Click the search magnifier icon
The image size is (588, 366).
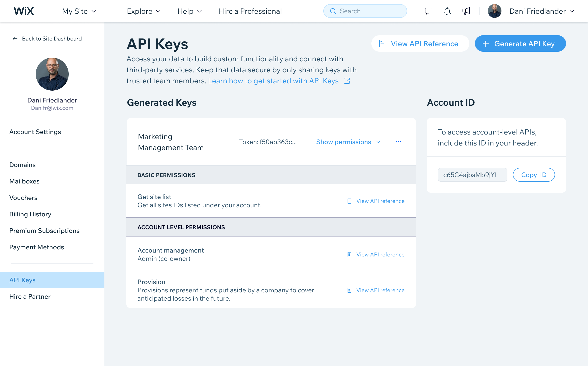coord(333,11)
